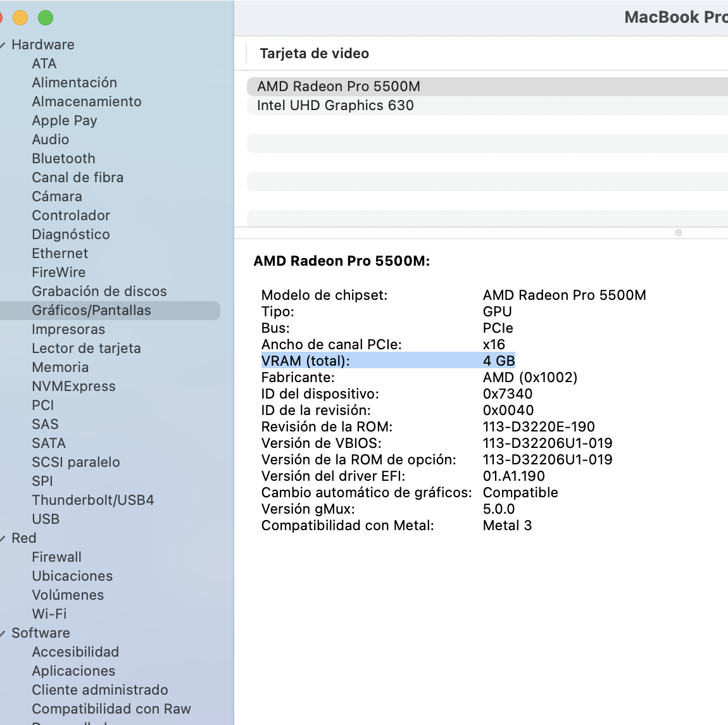The image size is (728, 725).
Task: Select Almacenamiento in the Hardware list
Action: [86, 102]
